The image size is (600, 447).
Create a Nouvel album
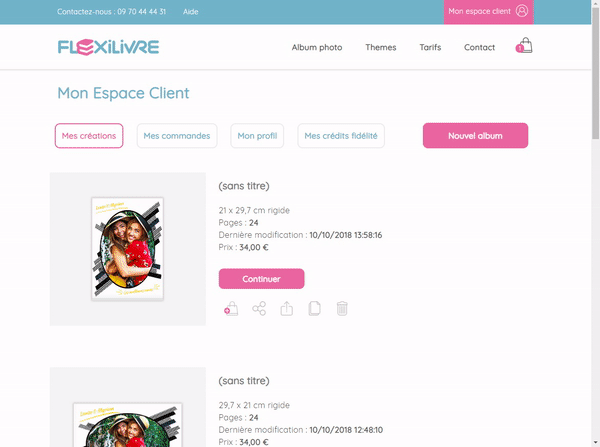click(475, 135)
